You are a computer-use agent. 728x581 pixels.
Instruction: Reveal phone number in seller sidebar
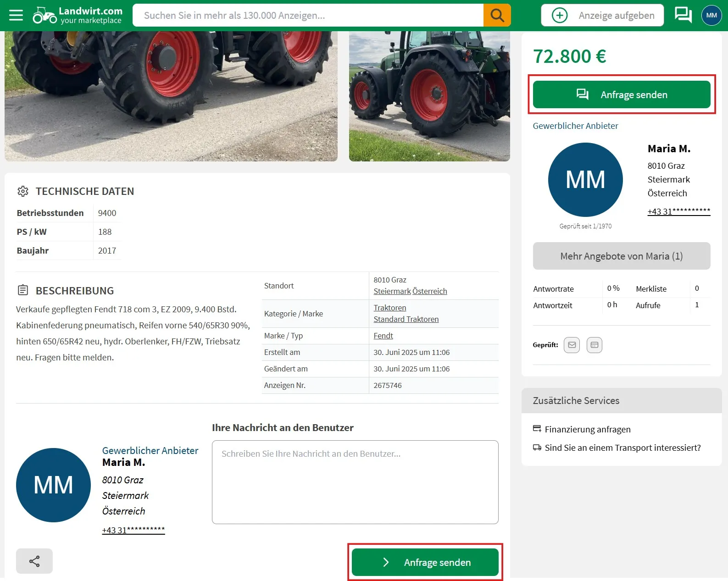click(679, 211)
